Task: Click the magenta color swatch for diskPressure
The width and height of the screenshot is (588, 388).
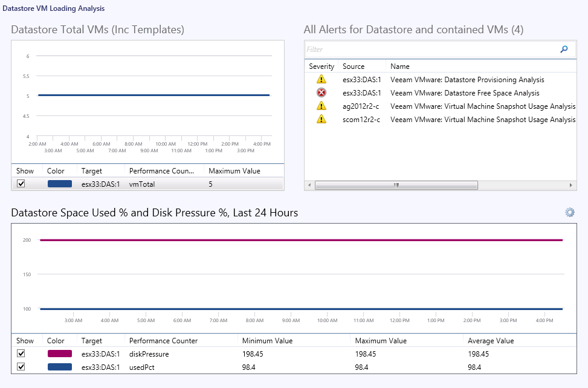Action: 59,353
